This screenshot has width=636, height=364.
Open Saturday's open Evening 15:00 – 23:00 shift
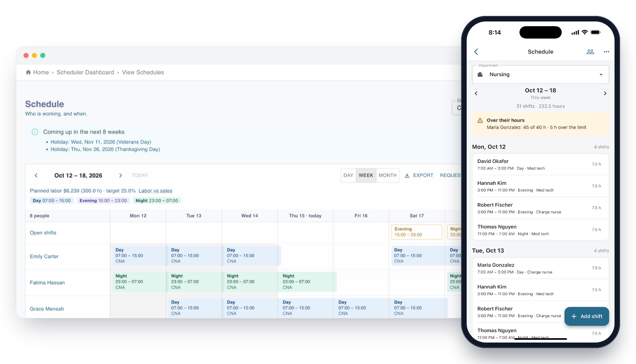coord(417,232)
